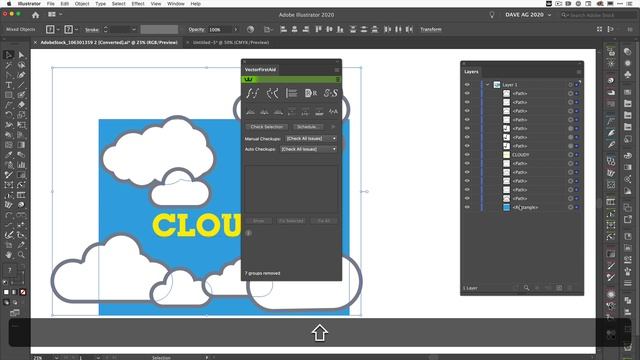The image size is (640, 360).
Task: Open the Object menu
Action: 82,4
